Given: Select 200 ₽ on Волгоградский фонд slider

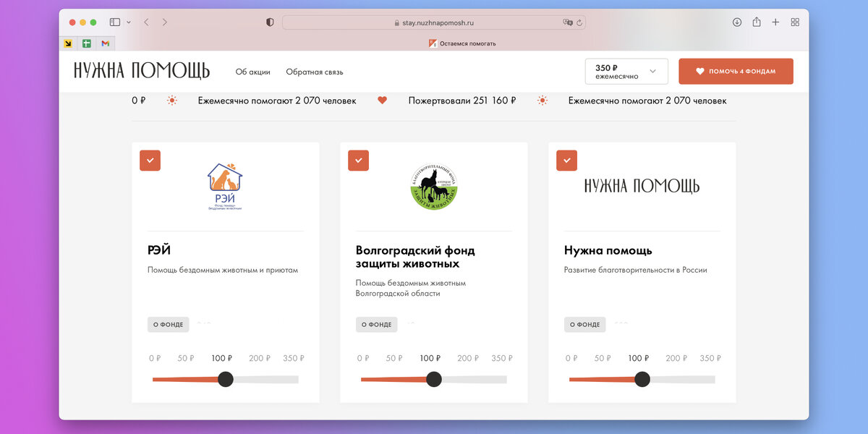Looking at the screenshot, I should click(x=467, y=358).
